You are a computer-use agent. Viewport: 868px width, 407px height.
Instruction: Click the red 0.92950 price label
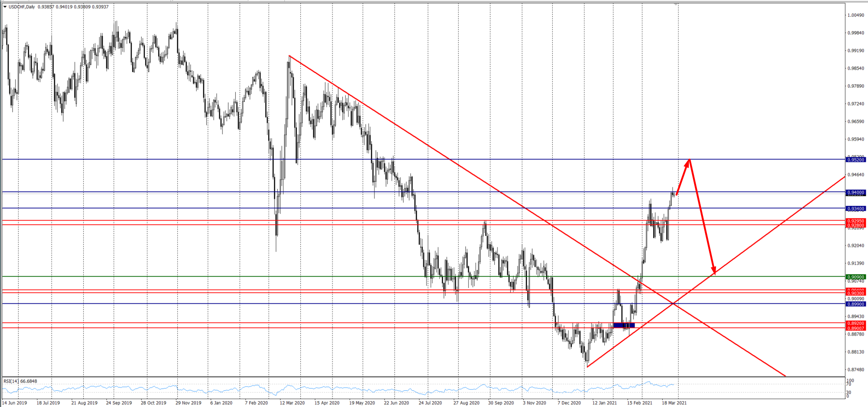855,221
